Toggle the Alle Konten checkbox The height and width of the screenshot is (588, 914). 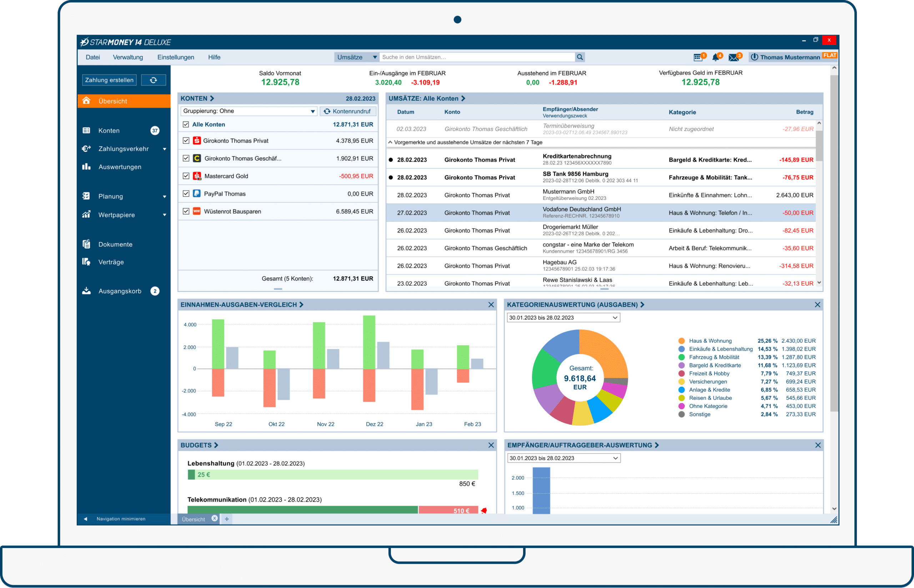[x=186, y=125]
